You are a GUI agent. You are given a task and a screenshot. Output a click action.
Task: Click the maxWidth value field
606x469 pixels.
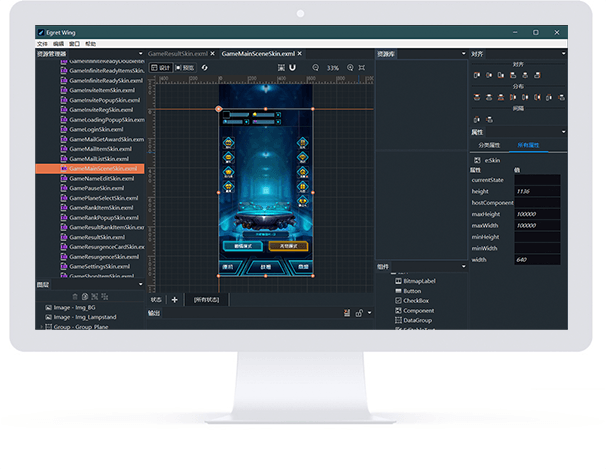coord(536,225)
